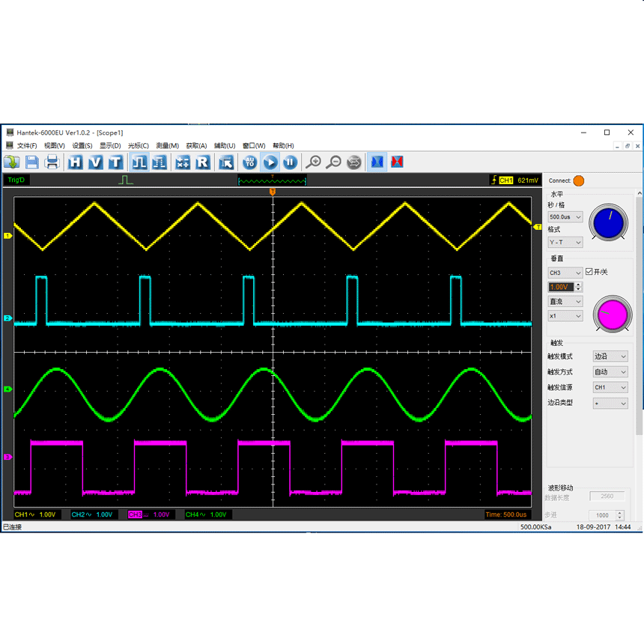The image size is (644, 644).
Task: Open the CH1 trigger source dropdown
Action: 610,387
